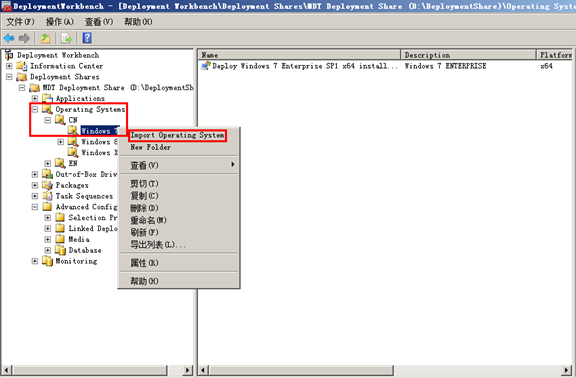576x378 pixels.
Task: Open the 操作(A) menu
Action: (x=60, y=22)
